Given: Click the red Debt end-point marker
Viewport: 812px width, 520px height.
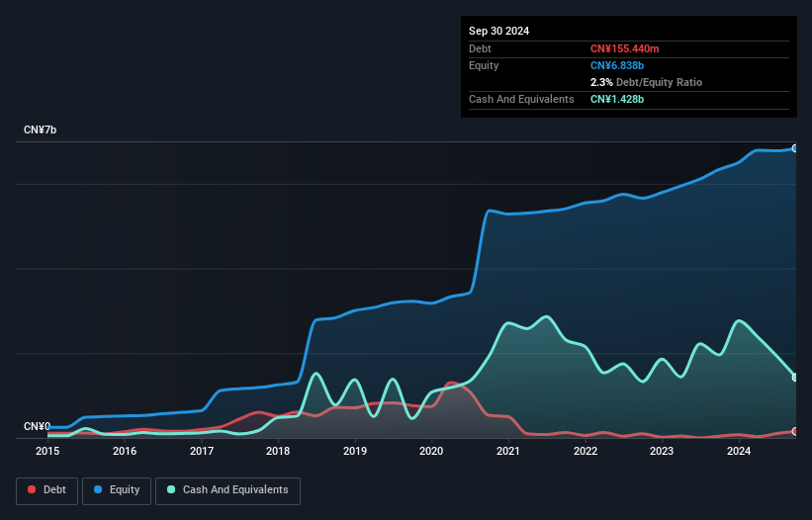Looking at the screenshot, I should coord(795,432).
